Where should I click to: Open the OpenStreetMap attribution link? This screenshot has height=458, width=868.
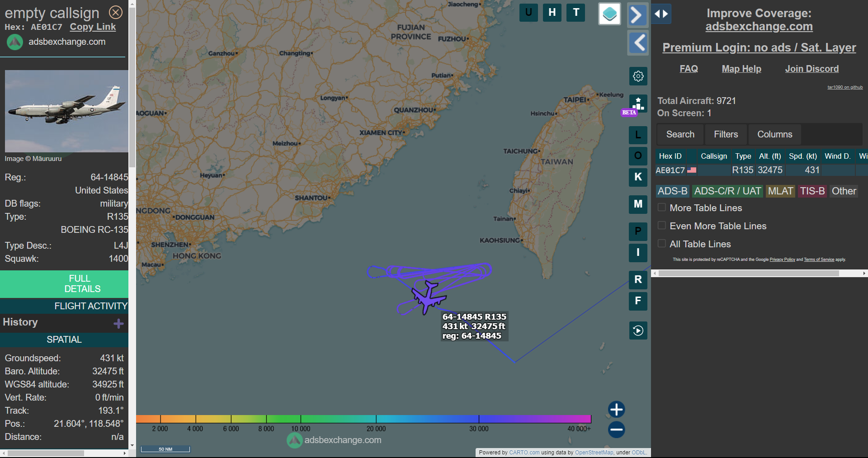594,453
